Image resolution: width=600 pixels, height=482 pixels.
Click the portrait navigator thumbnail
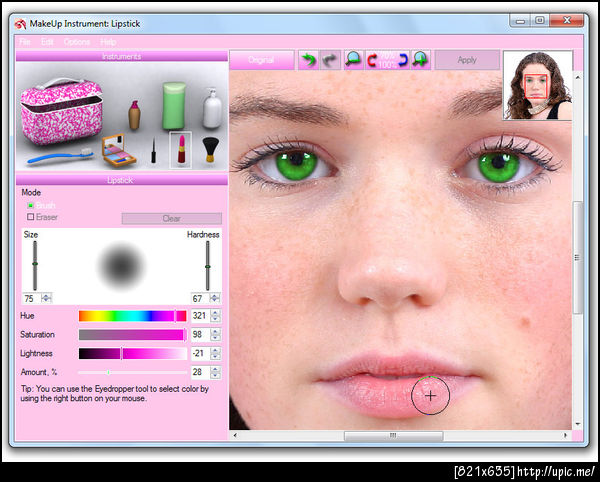[538, 86]
